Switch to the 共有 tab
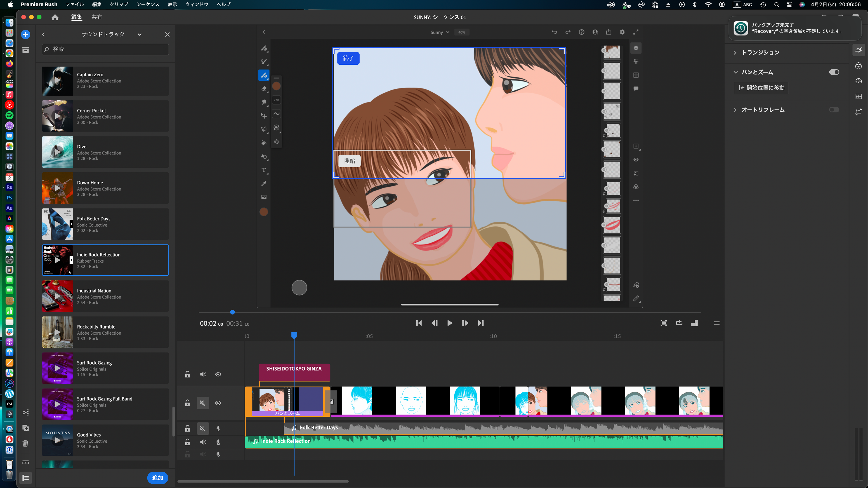868x488 pixels. coord(97,17)
